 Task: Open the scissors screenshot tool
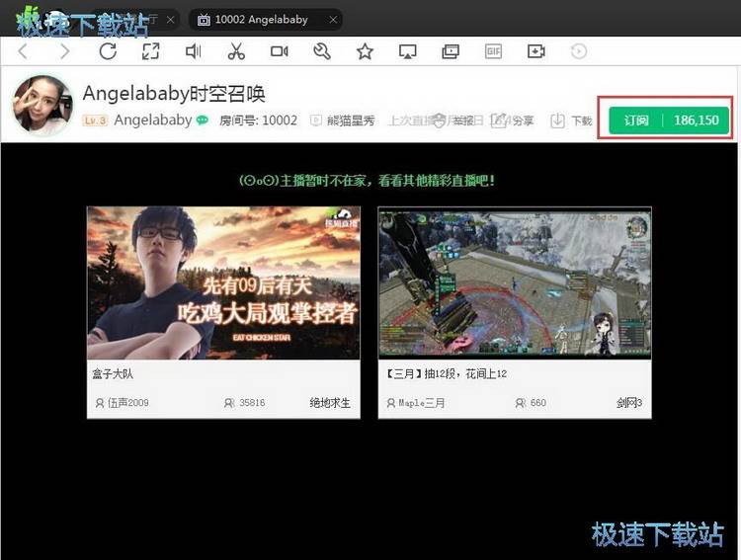(236, 51)
